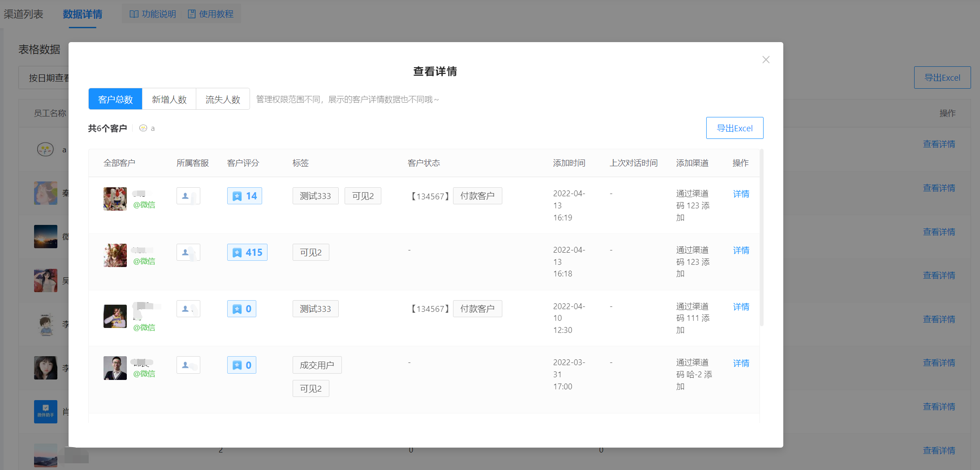This screenshot has height=470, width=980.
Task: Click the small employee icon beside 共6个客户
Action: pyautogui.click(x=143, y=128)
